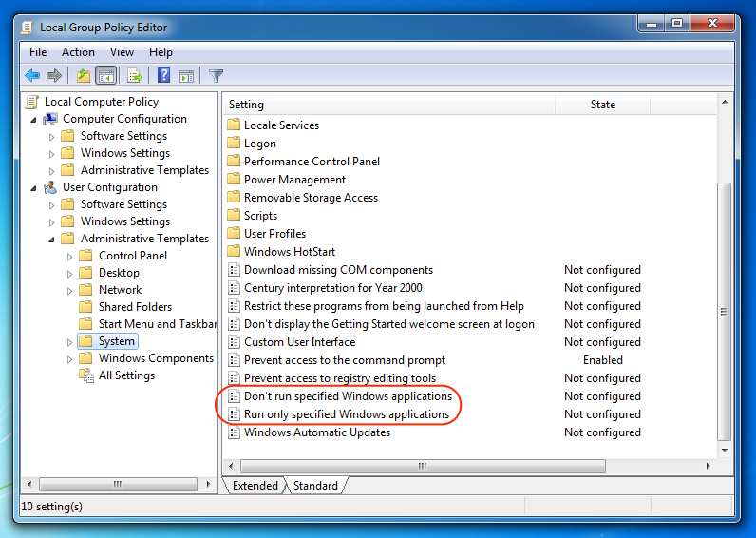Viewport: 756px width, 538px height.
Task: Expand the Windows Components tree node
Action: pyautogui.click(x=69, y=359)
